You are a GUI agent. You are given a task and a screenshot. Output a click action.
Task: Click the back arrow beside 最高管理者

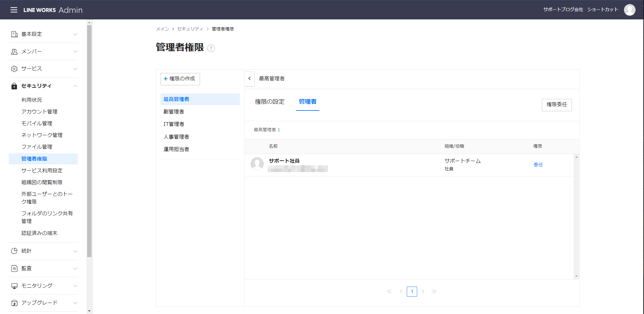[250, 79]
